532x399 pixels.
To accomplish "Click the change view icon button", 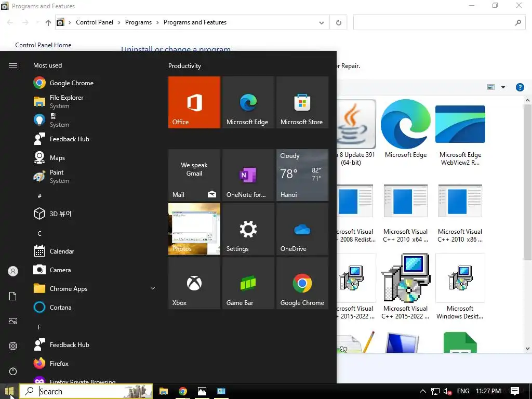I will click(491, 87).
